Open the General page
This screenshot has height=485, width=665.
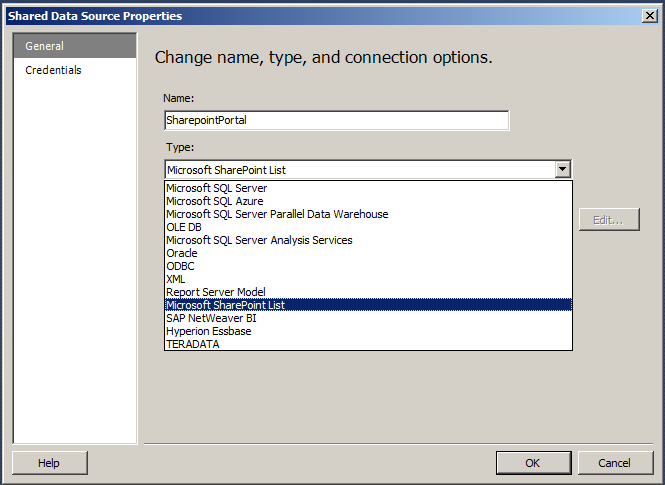pos(75,46)
